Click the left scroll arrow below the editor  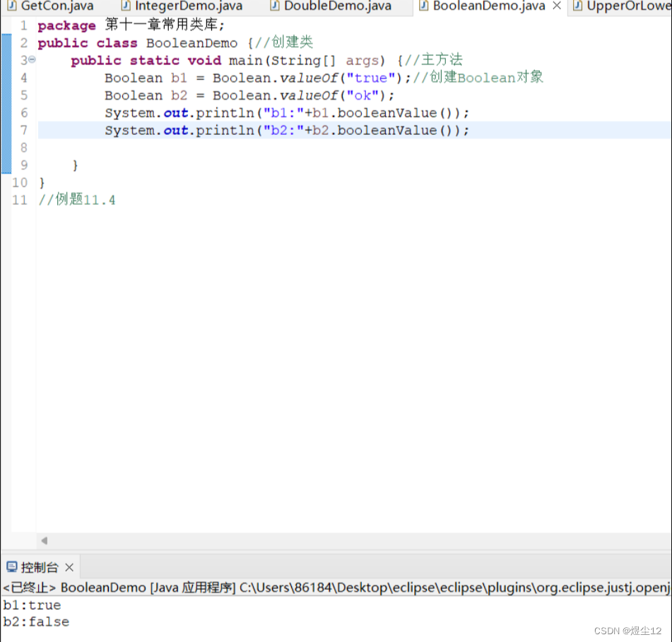tap(43, 540)
